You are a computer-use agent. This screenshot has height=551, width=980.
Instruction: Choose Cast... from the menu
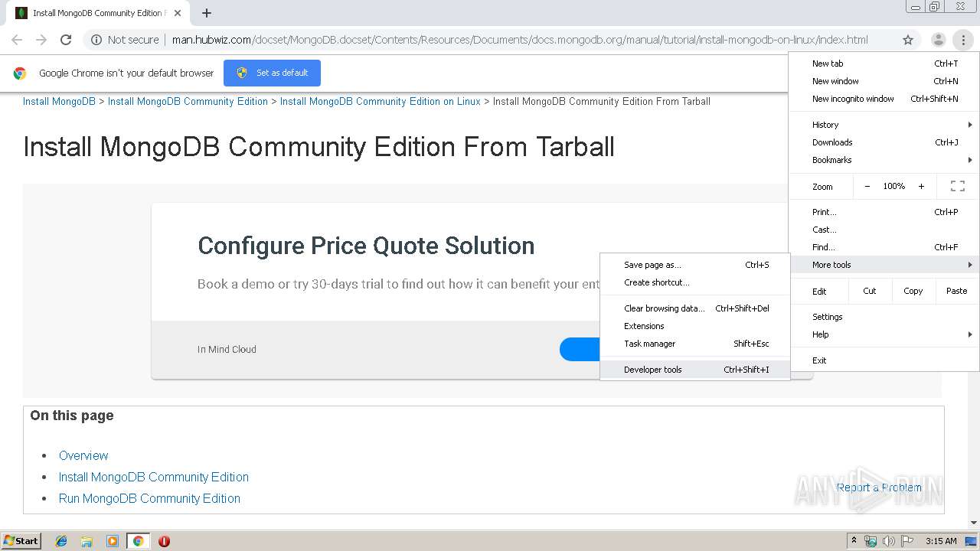point(884,230)
